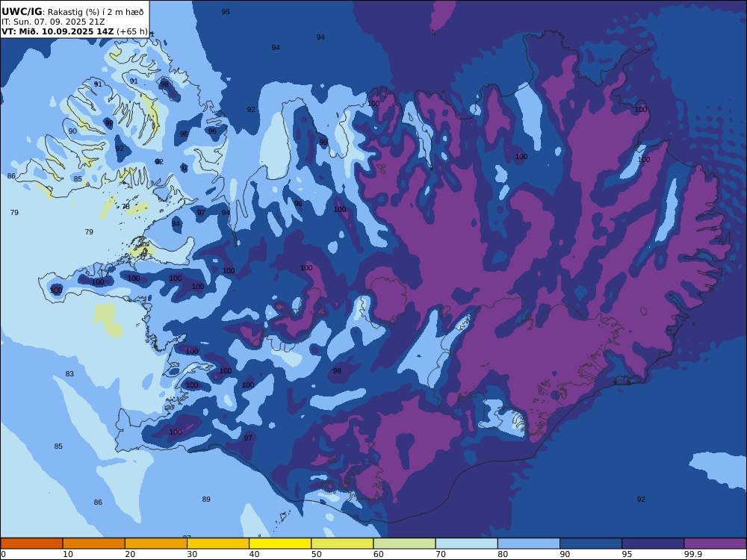Click the 'Rakastig (%) í 2 m hæð' label
The height and width of the screenshot is (560, 747).
[96, 13]
